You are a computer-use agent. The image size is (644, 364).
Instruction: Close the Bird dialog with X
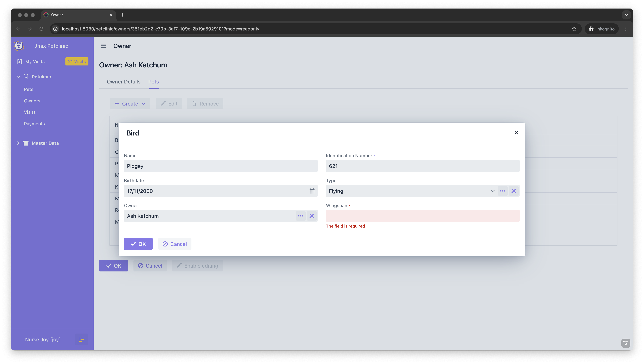pos(516,133)
